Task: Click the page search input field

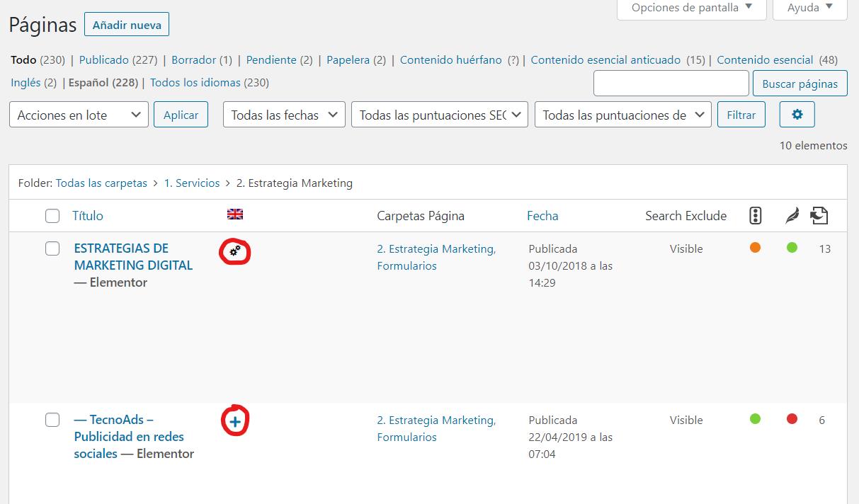Action: click(671, 84)
